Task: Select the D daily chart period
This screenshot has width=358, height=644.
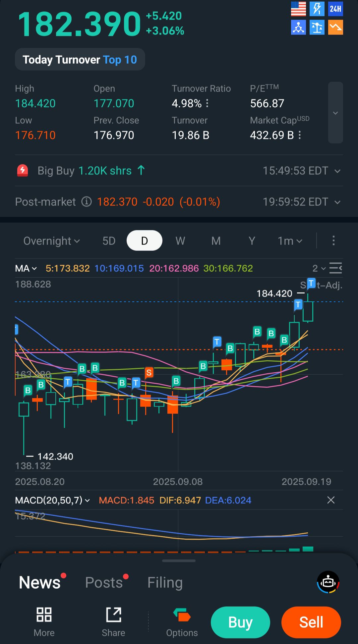Action: [145, 241]
